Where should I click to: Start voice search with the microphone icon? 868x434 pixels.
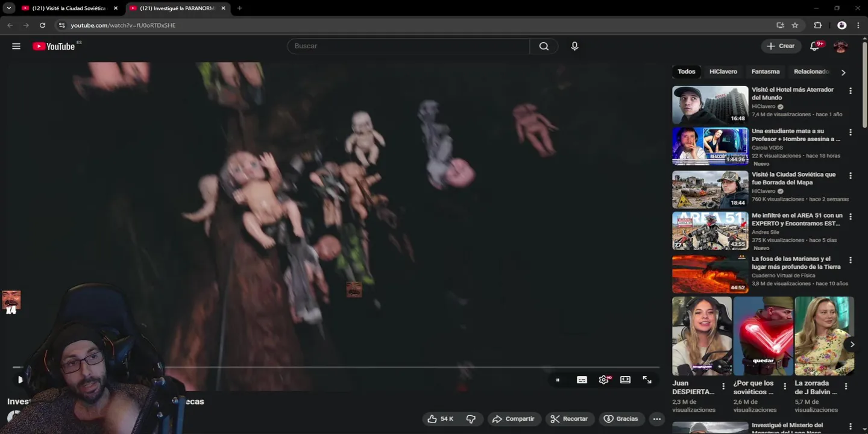pos(574,46)
